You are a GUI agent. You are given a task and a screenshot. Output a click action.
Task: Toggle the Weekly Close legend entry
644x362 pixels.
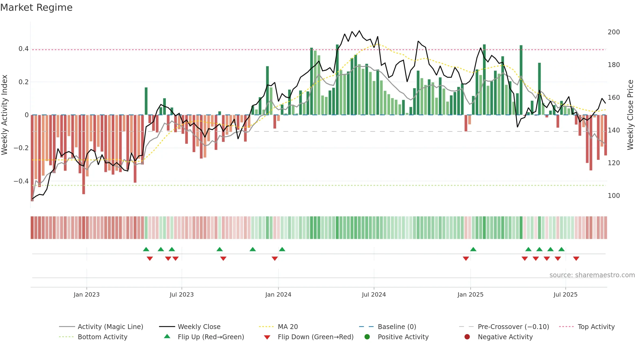pos(190,327)
